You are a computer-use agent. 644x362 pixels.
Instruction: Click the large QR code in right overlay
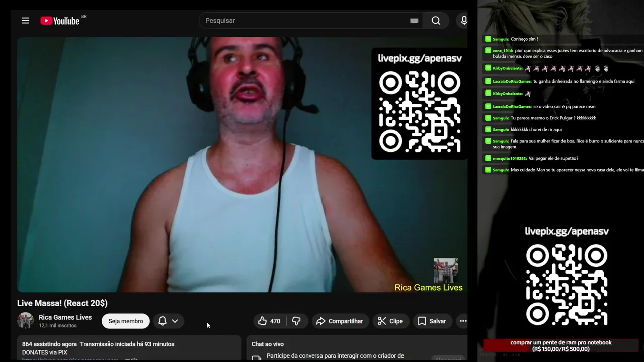tap(567, 285)
